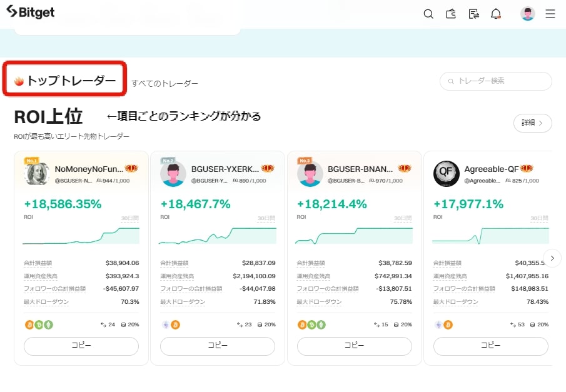This screenshot has height=392, width=566.
Task: Click badge icon beside BGUSER-YXERK name
Action: coord(268,168)
